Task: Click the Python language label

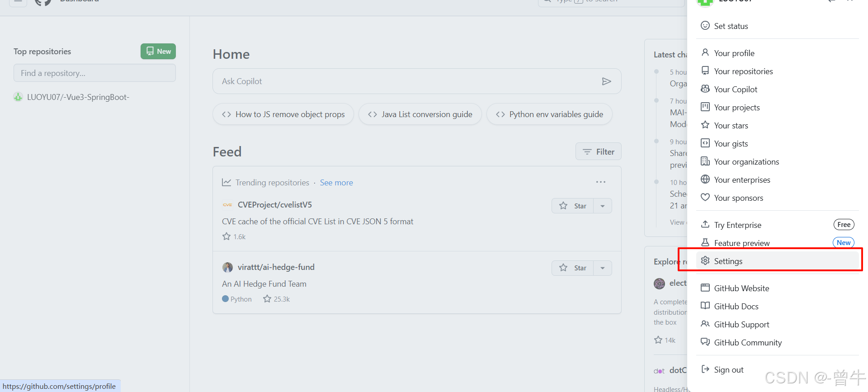Action: [237, 299]
